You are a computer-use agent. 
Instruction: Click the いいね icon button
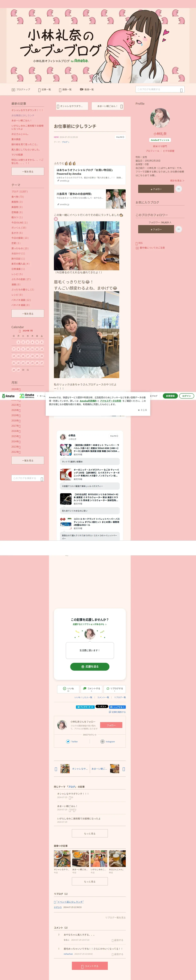(x=68, y=689)
